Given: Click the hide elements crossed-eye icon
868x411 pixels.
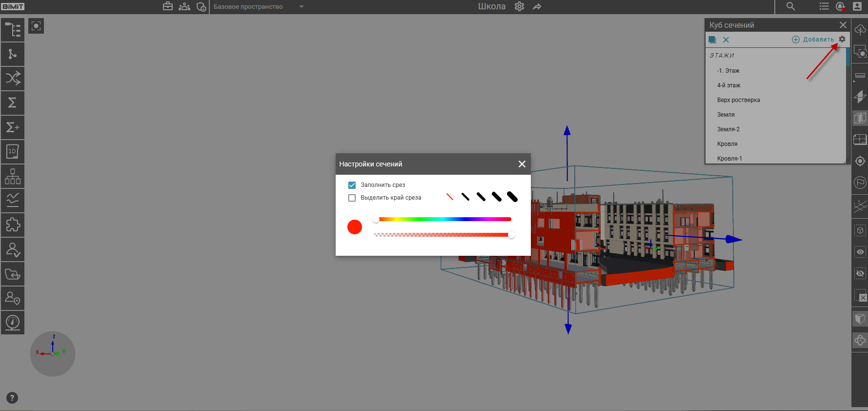Looking at the screenshot, I should click(x=860, y=273).
